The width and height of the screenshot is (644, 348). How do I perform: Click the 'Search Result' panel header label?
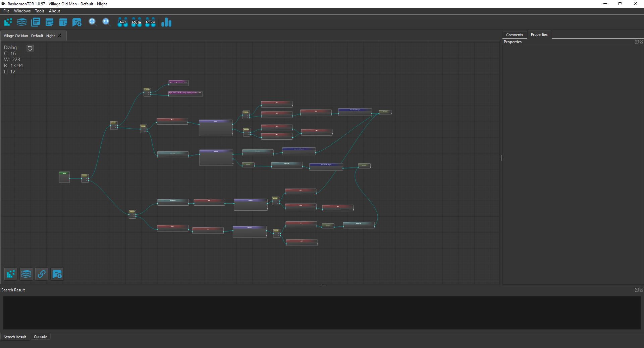click(x=13, y=290)
